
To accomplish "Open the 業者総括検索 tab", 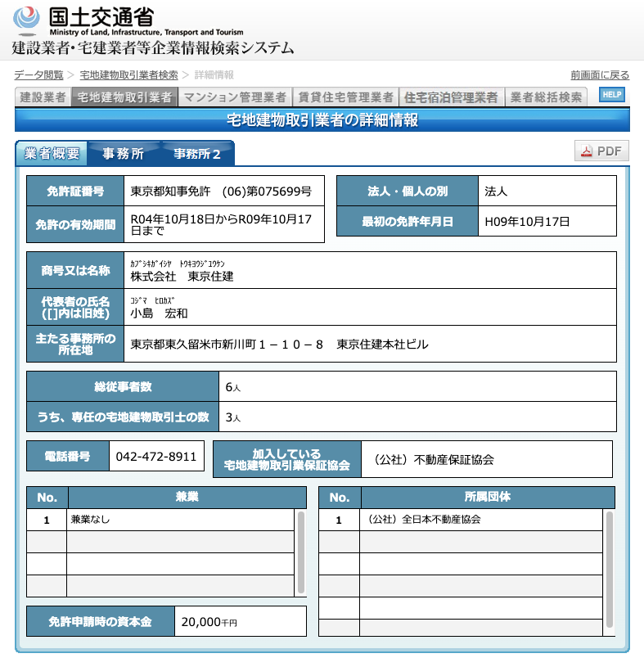I will pyautogui.click(x=547, y=97).
